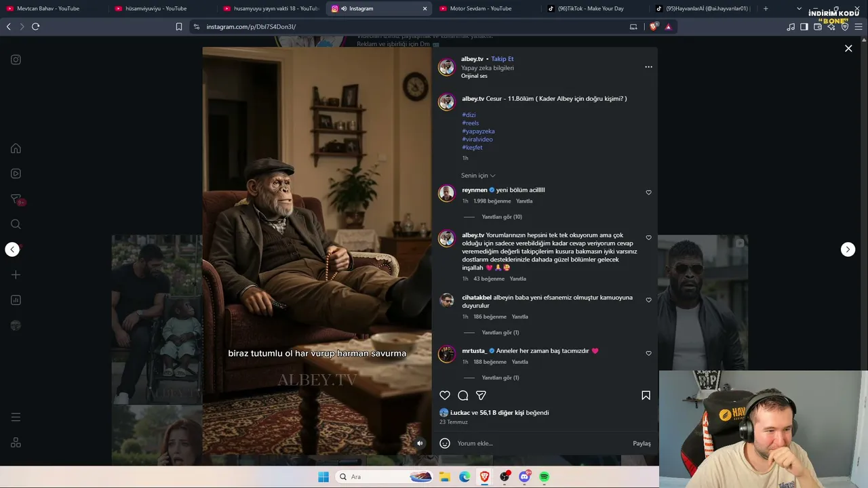The image size is (868, 488).
Task: Open a new browser tab
Action: [766, 9]
